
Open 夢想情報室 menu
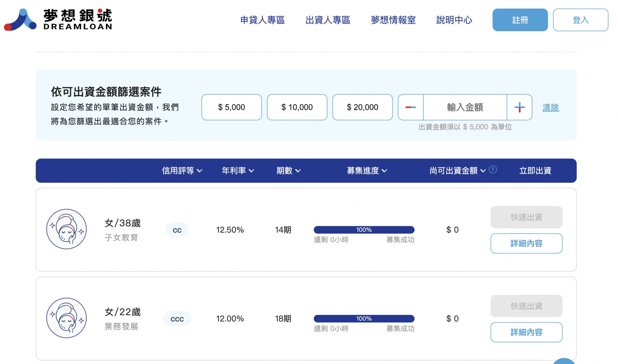point(393,20)
